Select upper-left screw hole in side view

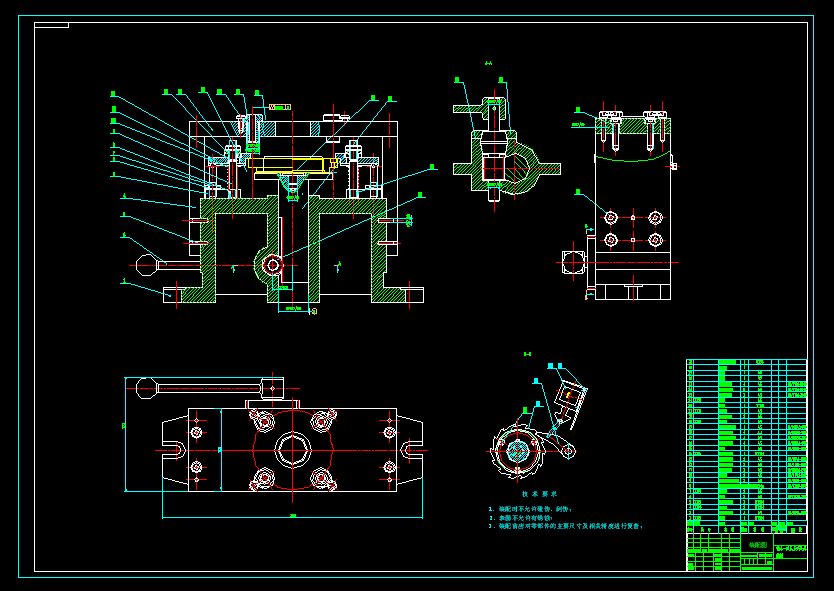(x=611, y=217)
